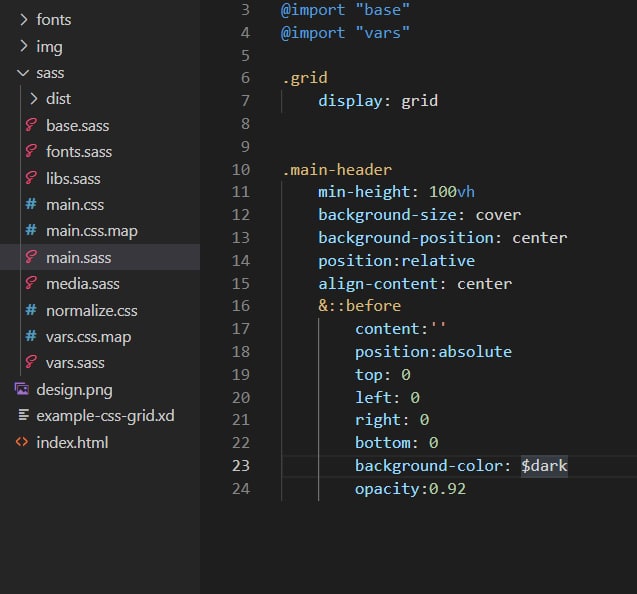Screen dimensions: 637x594
Task: Open vars.css.map file
Action: pos(89,337)
